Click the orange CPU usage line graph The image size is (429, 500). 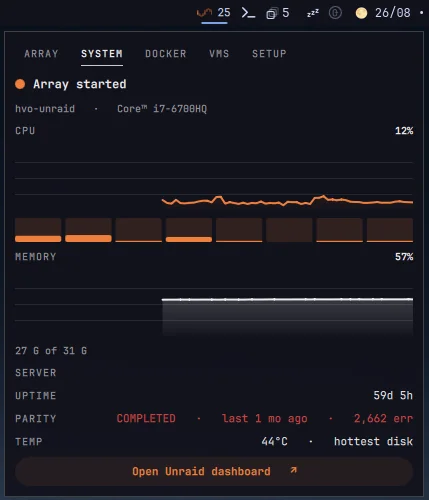287,201
